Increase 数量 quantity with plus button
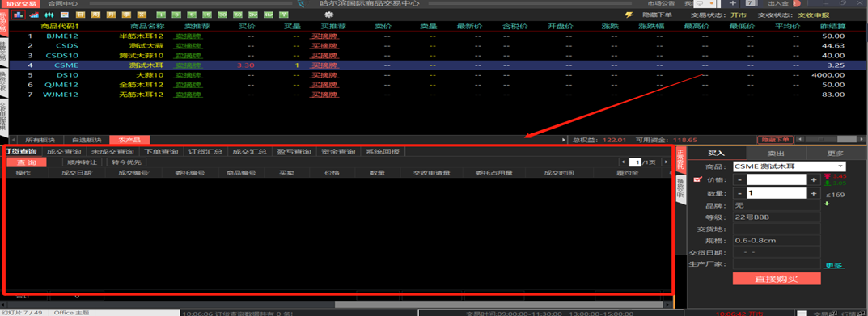 [813, 193]
